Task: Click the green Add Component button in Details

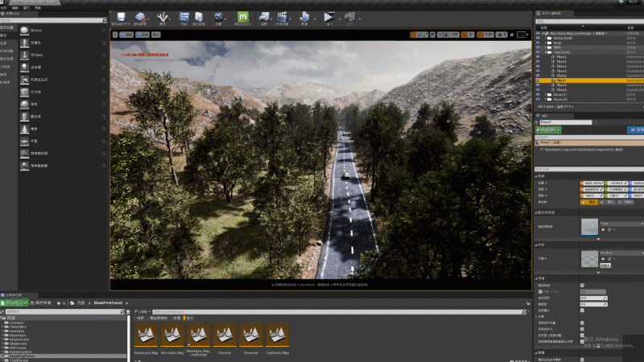Action: [548, 130]
